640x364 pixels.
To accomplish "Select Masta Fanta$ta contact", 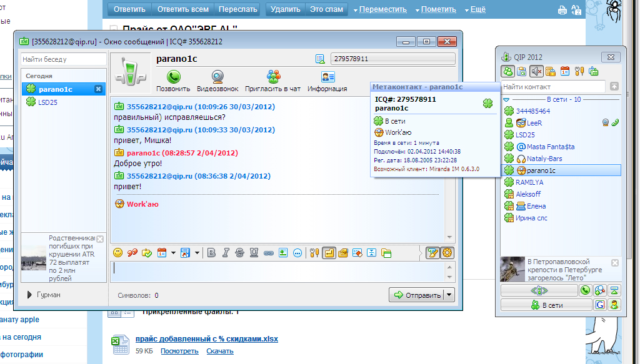I will (561, 147).
